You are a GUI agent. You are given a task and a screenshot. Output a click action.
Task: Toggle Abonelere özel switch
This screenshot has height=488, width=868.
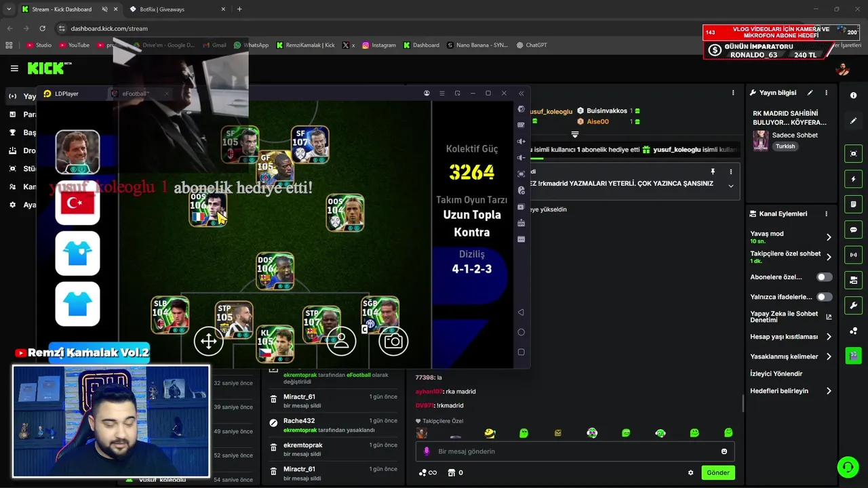point(825,277)
